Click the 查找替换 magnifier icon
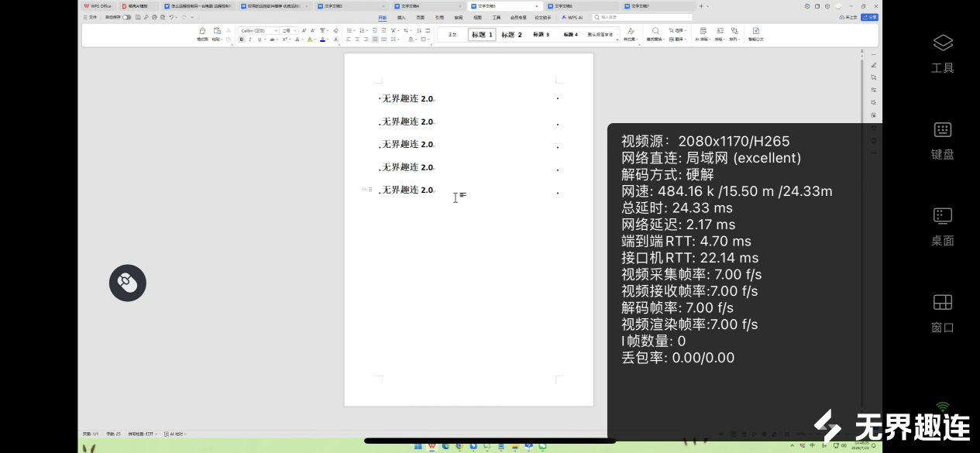The width and height of the screenshot is (980, 453). [x=655, y=31]
